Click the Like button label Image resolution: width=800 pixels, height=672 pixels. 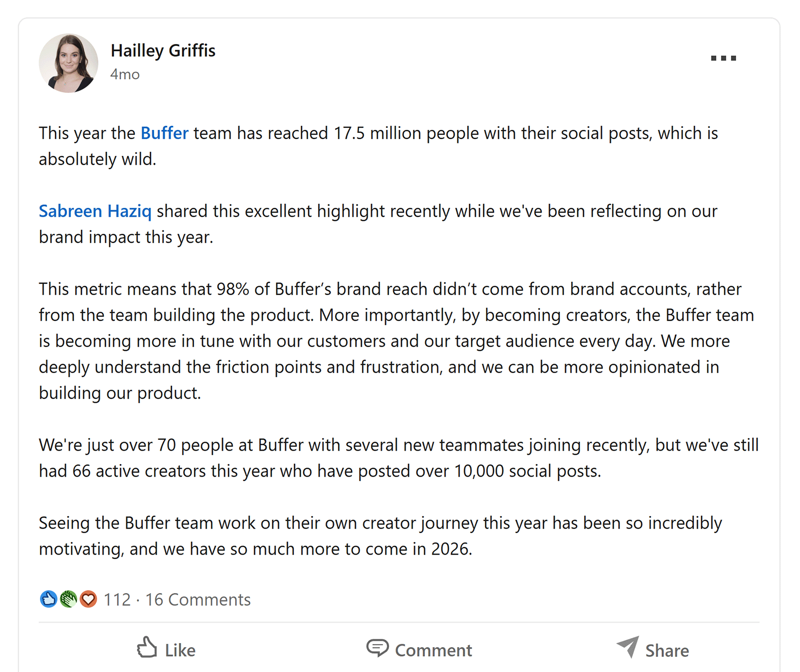[x=180, y=650]
